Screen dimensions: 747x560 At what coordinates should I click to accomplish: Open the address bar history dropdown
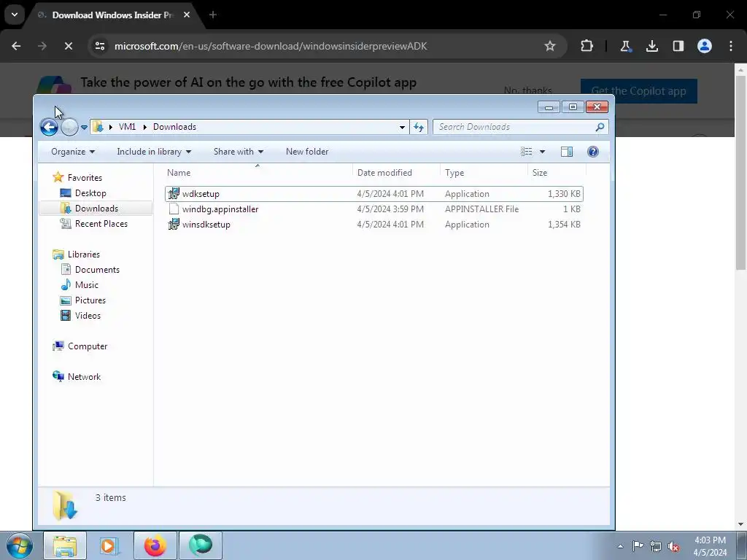402,127
